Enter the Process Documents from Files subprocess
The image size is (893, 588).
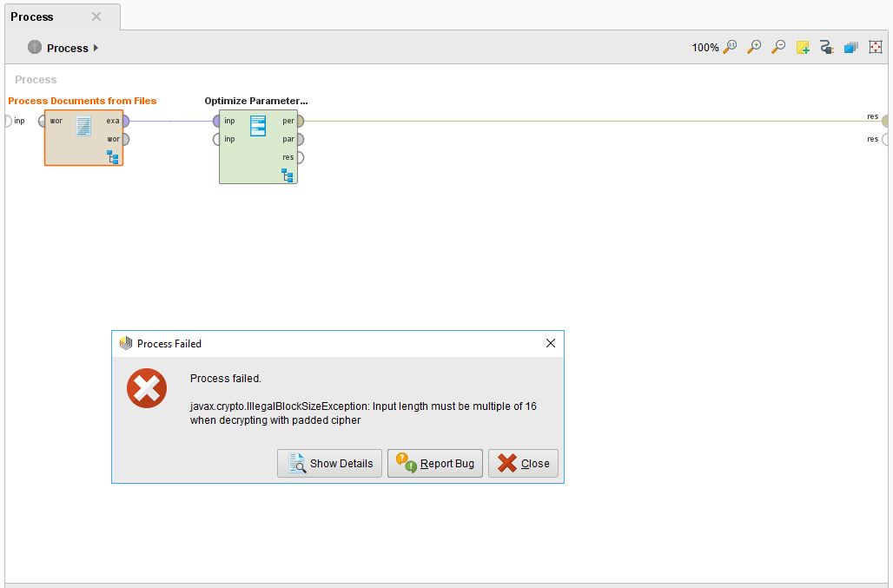(112, 157)
